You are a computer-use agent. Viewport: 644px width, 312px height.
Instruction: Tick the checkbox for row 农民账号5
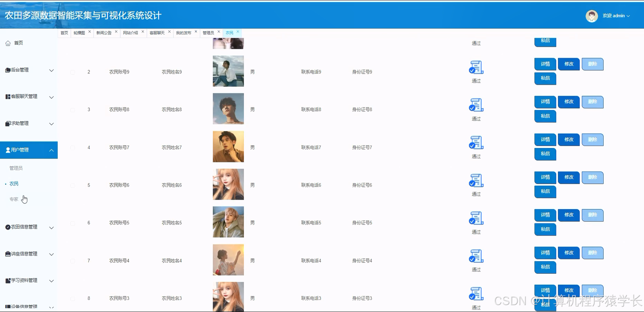[73, 223]
